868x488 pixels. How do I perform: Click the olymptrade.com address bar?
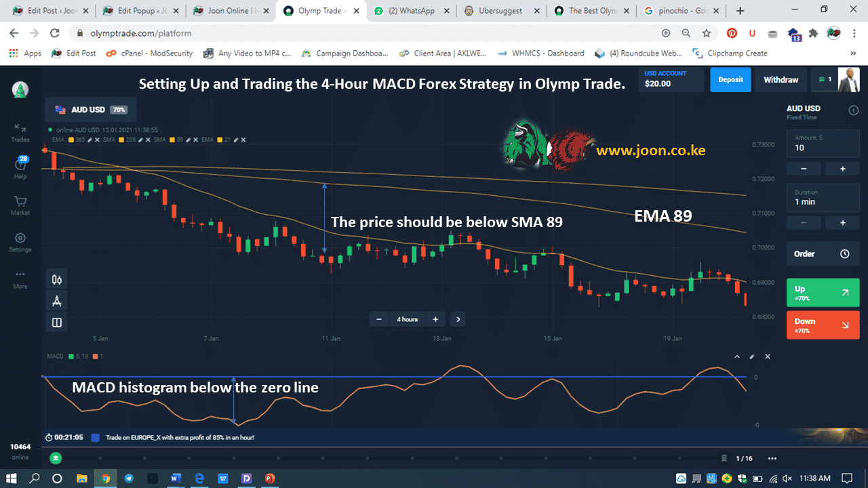click(366, 33)
